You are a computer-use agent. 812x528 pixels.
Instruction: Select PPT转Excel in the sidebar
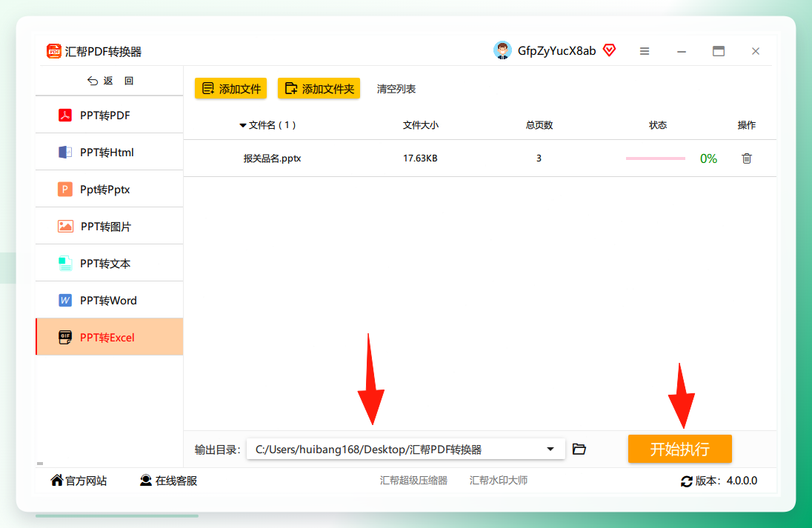pyautogui.click(x=109, y=337)
